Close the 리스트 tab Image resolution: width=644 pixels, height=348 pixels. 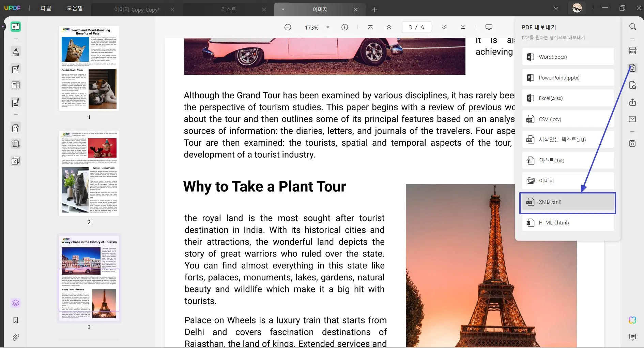point(264,10)
